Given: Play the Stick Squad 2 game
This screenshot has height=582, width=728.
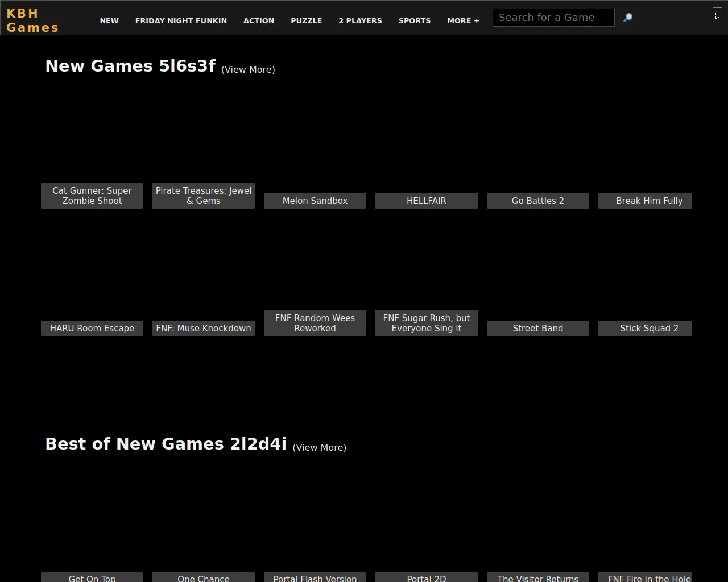Looking at the screenshot, I should click(x=649, y=328).
